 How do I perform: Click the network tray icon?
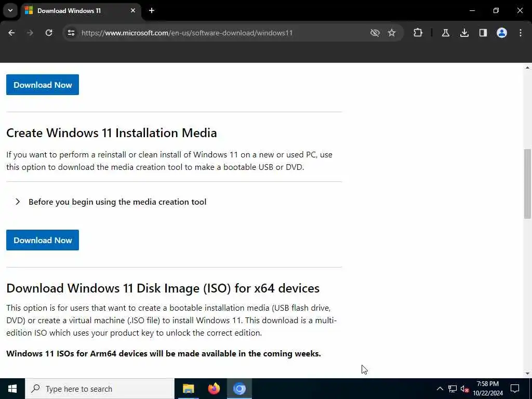pyautogui.click(x=453, y=389)
